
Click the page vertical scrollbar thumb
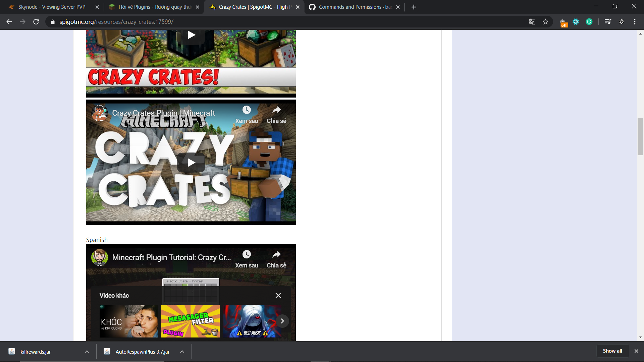[x=640, y=136]
